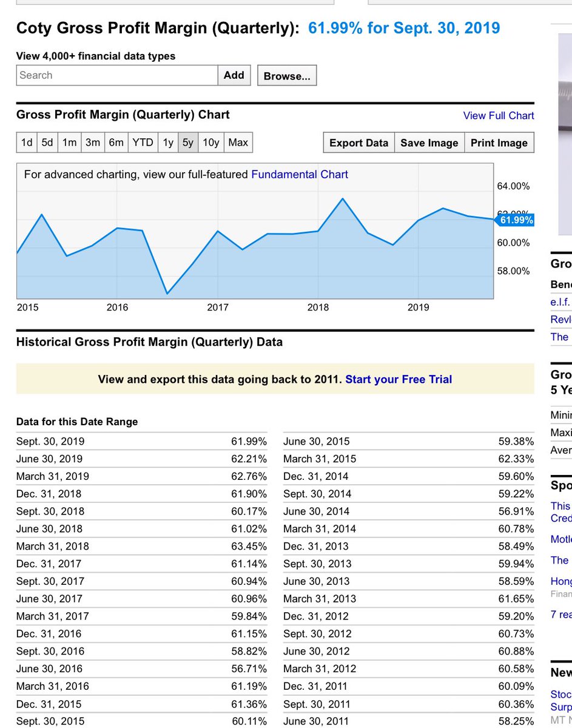This screenshot has width=572, height=728.
Task: Click the 59.84% value for March 31, 2017
Action: (x=249, y=616)
